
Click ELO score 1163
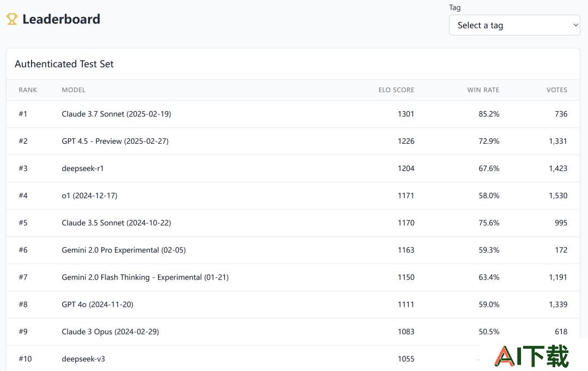tap(406, 250)
